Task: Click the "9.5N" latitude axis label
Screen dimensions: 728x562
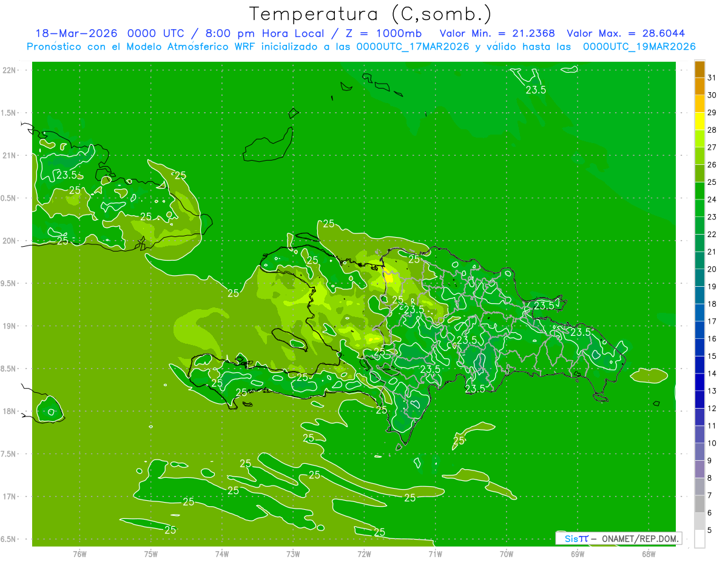Action: (x=9, y=283)
